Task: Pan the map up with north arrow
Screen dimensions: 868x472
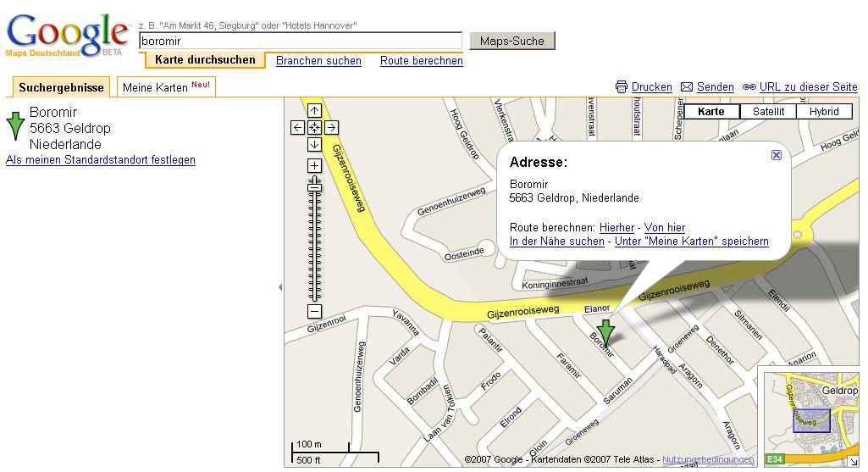Action: (314, 111)
